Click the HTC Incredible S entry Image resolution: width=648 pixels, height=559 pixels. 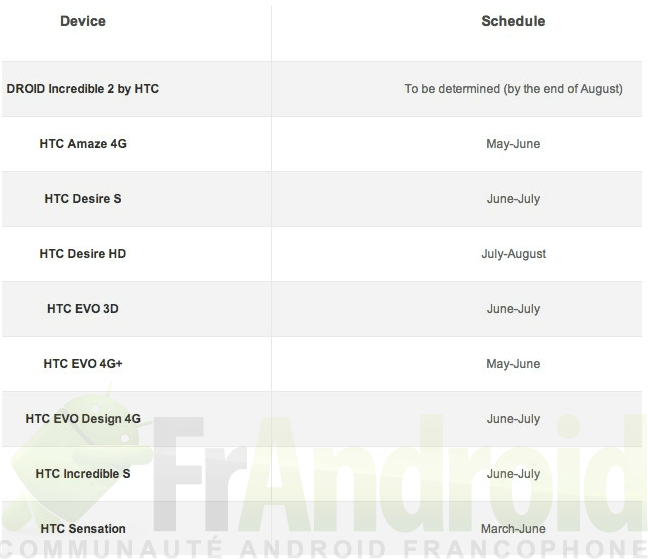[x=83, y=473]
